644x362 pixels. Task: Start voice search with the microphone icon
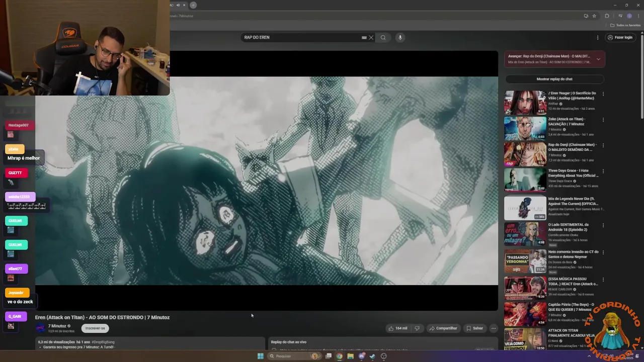click(400, 37)
